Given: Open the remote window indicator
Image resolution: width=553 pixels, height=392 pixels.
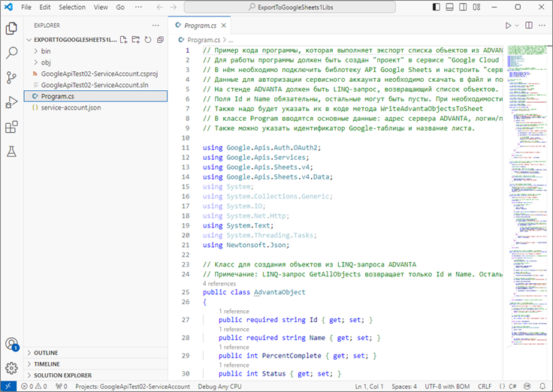Looking at the screenshot, I should point(8,386).
